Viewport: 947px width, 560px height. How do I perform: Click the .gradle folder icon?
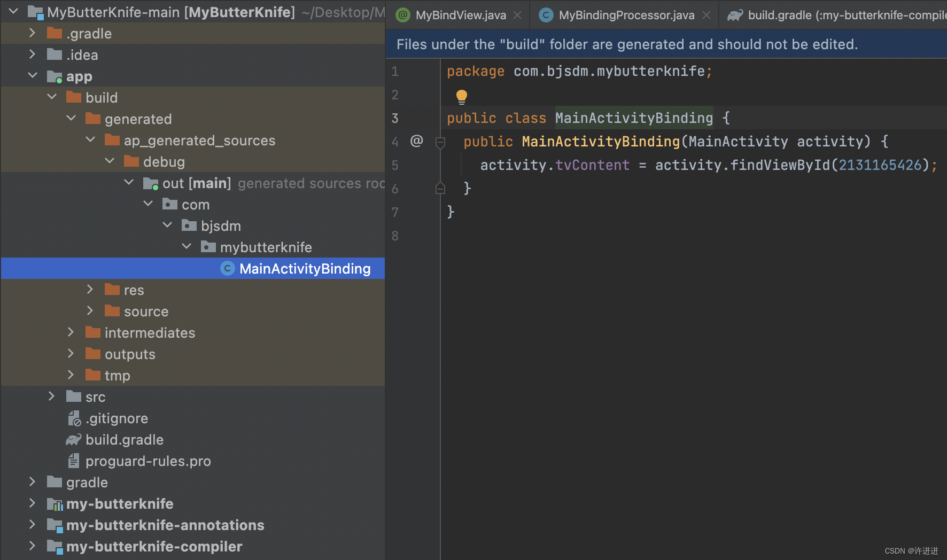click(x=55, y=33)
